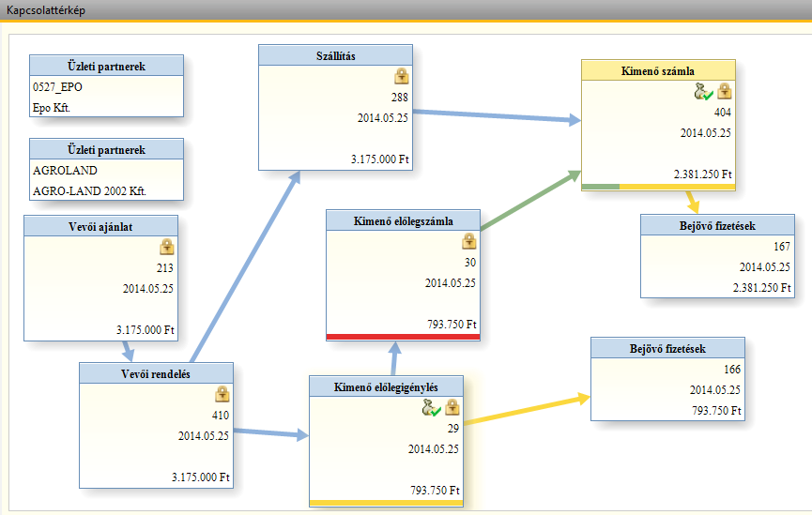The image size is (812, 515).
Task: Click amount 3.175.000 Ft in Vevői ajánlat
Action: tap(146, 330)
